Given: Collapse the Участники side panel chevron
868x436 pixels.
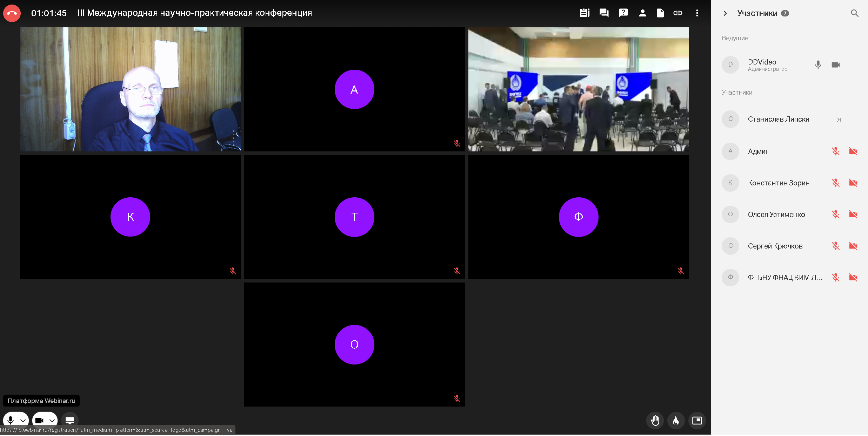Looking at the screenshot, I should coord(725,13).
